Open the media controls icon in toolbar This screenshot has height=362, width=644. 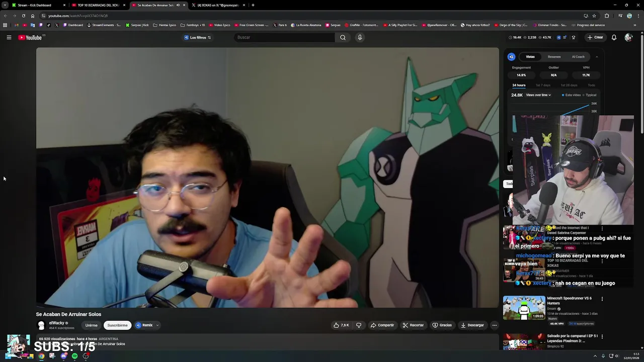(620, 16)
